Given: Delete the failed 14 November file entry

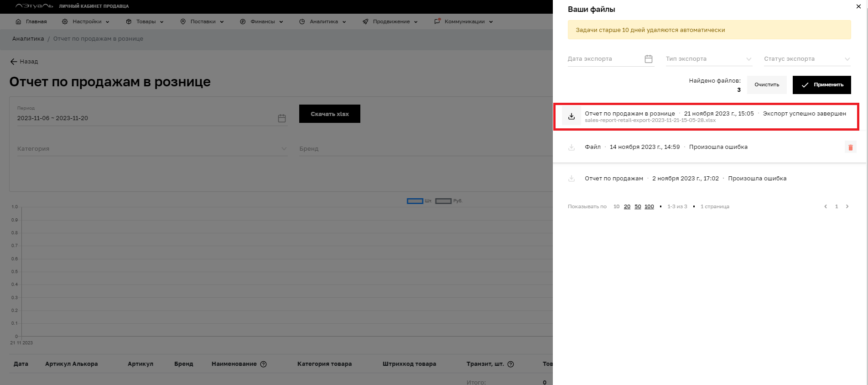Looking at the screenshot, I should pos(851,147).
